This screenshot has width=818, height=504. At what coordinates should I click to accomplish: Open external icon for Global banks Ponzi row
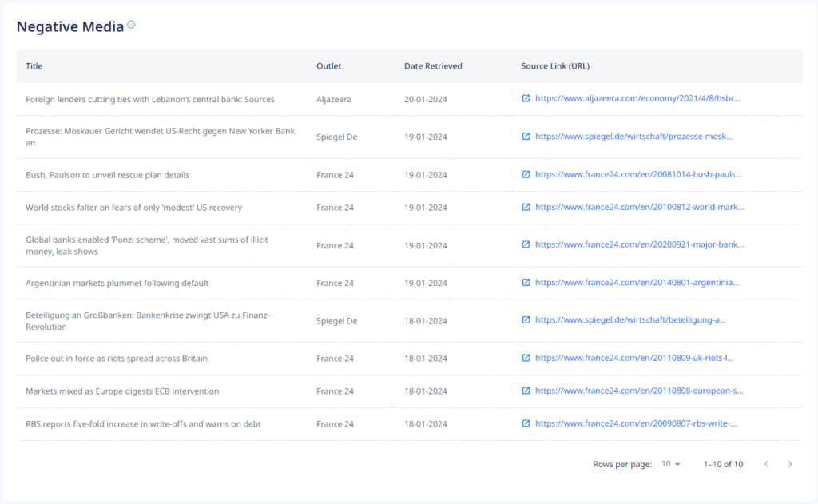pos(526,244)
